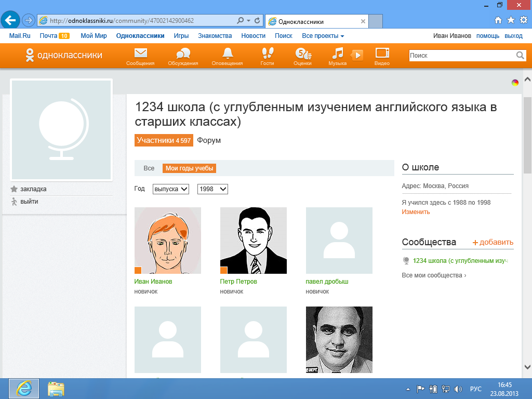Open Новости in top navigation
The image size is (532, 399).
pos(254,36)
